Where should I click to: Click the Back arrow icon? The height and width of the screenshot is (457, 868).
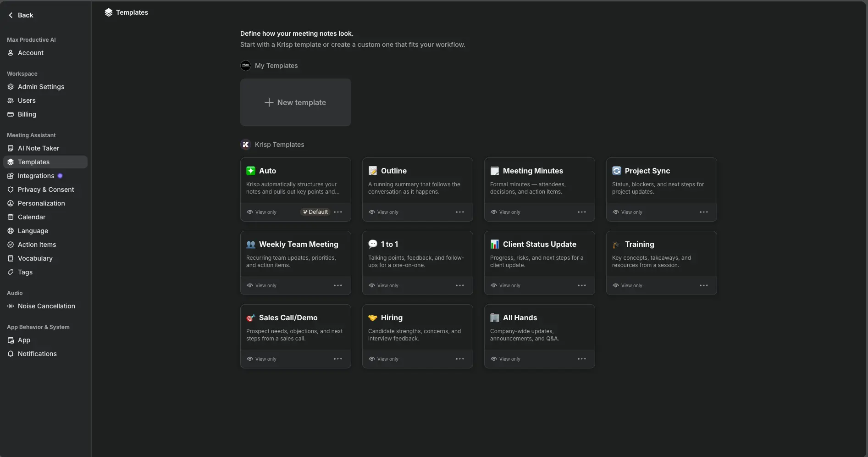pos(11,15)
